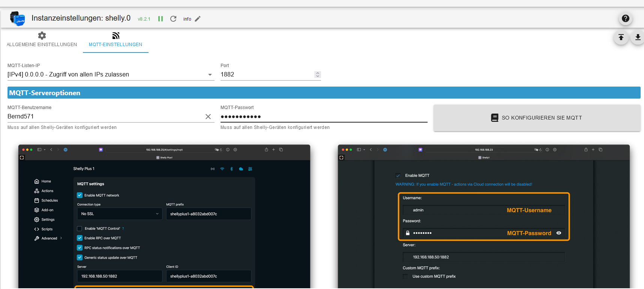
Task: Click Shelly Plus1 tab in left browser
Action: point(164,158)
